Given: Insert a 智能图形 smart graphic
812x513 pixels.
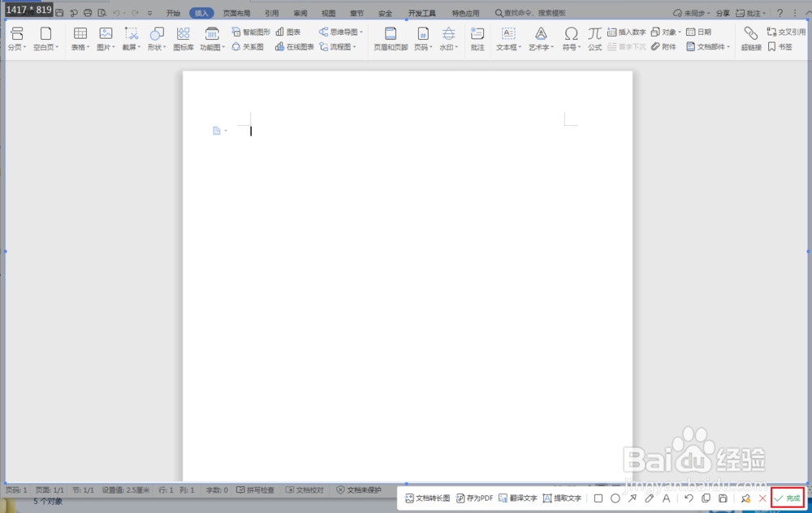Looking at the screenshot, I should 251,32.
